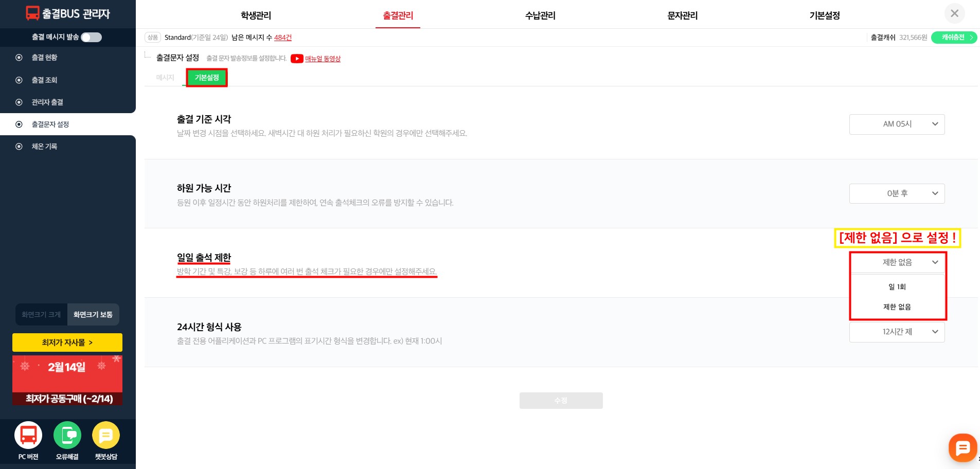Open the 484건 remaining messages link

pyautogui.click(x=282, y=38)
